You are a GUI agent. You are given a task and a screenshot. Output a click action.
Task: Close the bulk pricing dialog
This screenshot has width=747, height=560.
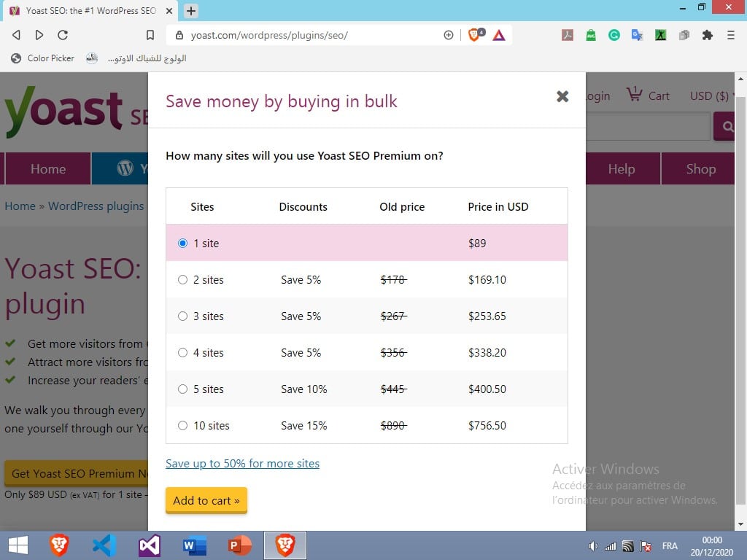click(562, 96)
